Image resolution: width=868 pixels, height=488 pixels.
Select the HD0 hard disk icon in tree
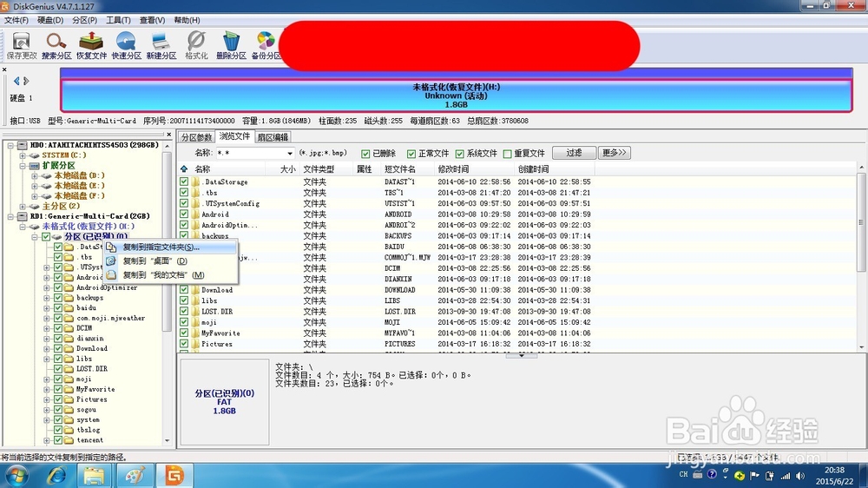(22, 145)
